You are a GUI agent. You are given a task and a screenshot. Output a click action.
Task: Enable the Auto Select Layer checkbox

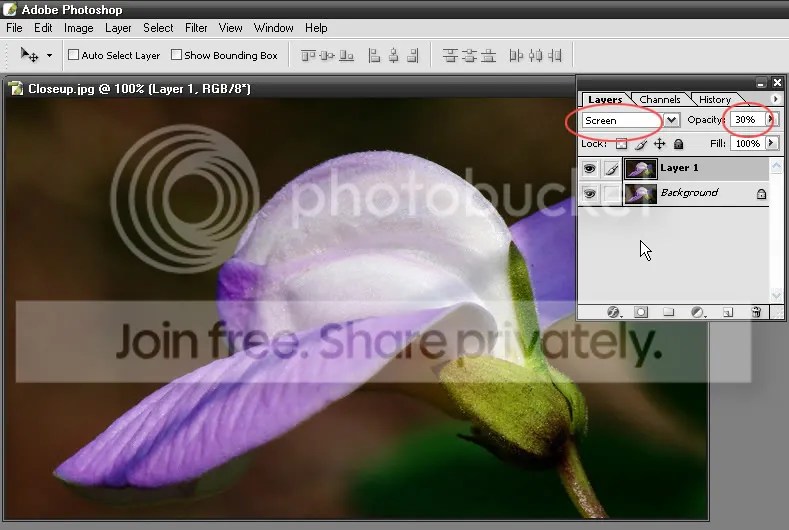click(x=73, y=55)
